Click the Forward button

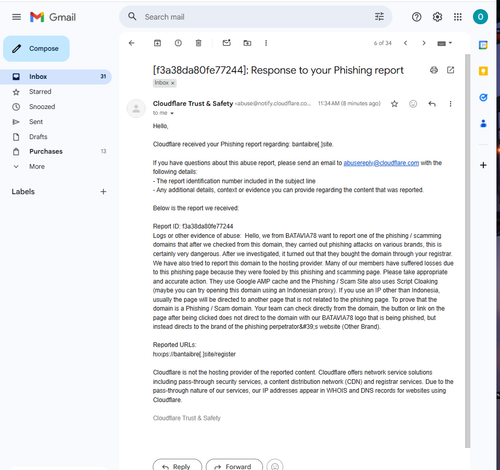234,466
